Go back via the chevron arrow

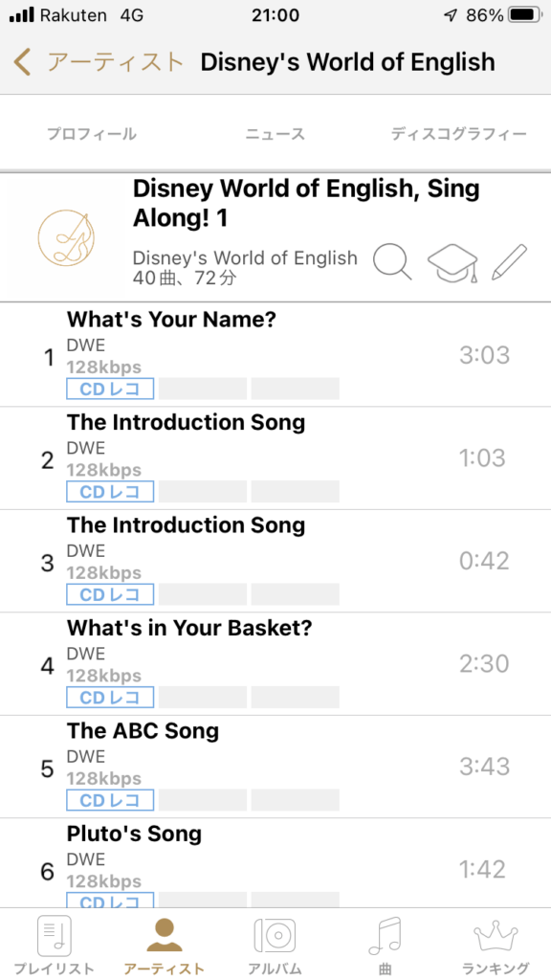[22, 62]
